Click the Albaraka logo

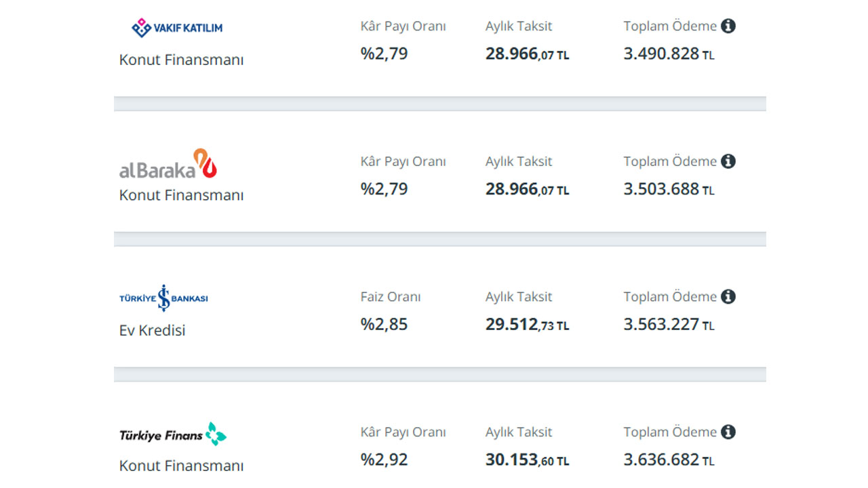(x=168, y=164)
